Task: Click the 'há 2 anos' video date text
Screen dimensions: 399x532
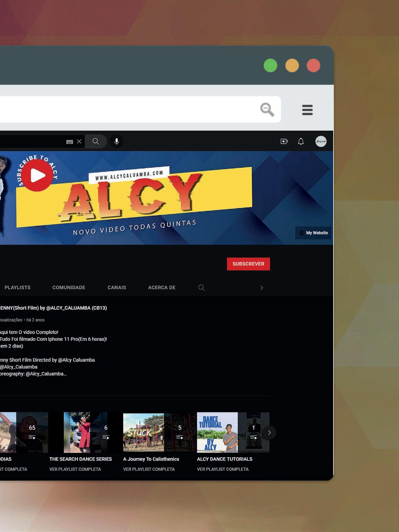Action: tap(35, 320)
